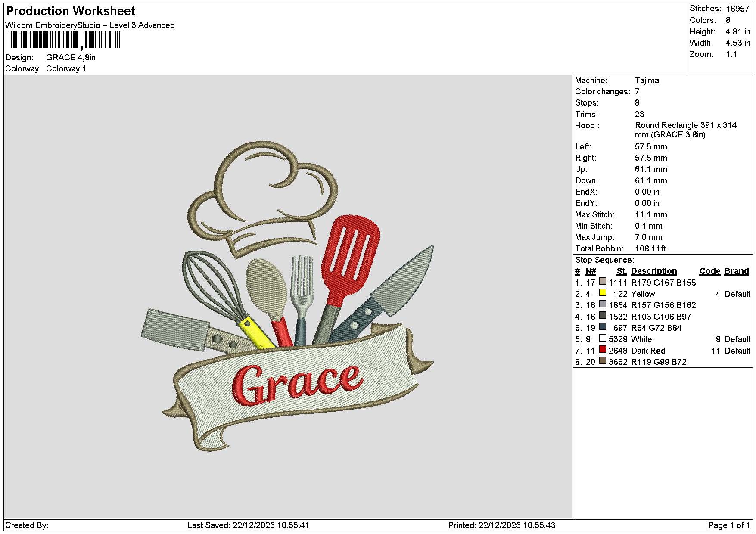
Task: Click the Brand column header
Action: 737,271
